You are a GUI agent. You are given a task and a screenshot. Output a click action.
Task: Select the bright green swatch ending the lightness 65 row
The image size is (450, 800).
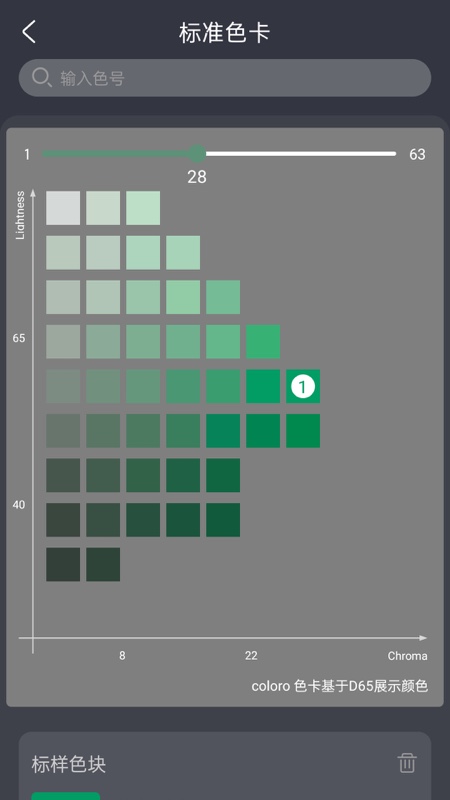(x=263, y=342)
